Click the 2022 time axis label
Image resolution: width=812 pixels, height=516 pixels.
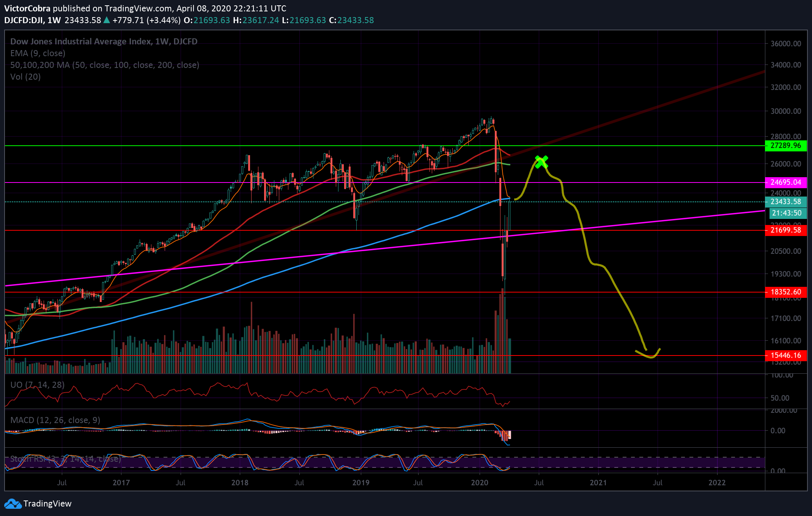[717, 483]
